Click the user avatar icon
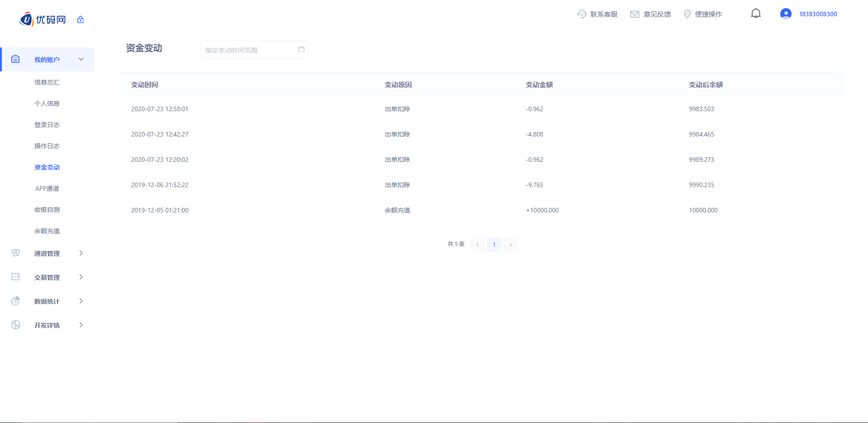The image size is (868, 423). [x=786, y=14]
